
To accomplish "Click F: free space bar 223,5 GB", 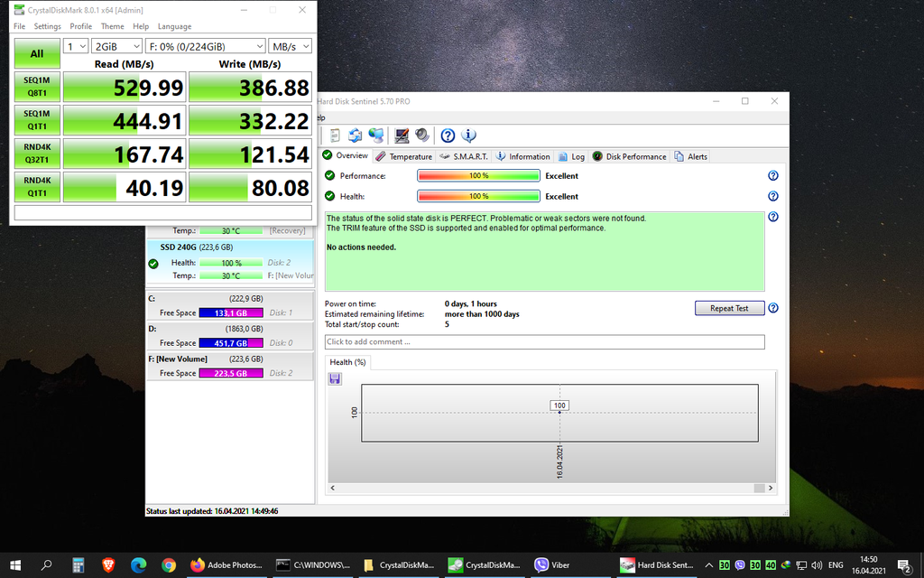I will click(x=231, y=373).
